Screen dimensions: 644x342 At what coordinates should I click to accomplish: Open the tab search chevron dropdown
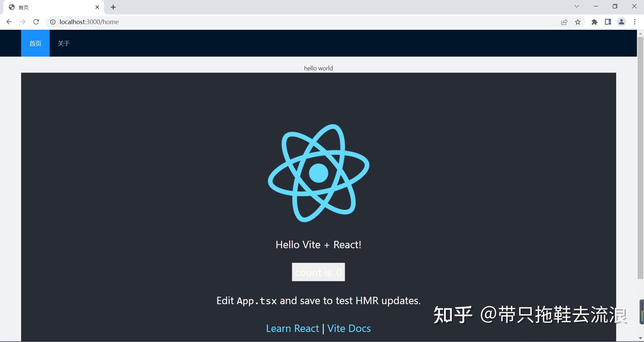pos(577,6)
